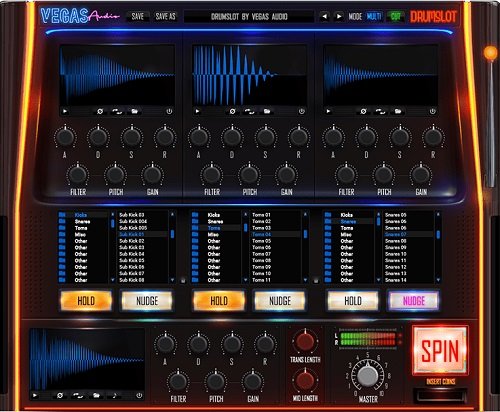Select Snares folder in third slot browser

click(348, 222)
